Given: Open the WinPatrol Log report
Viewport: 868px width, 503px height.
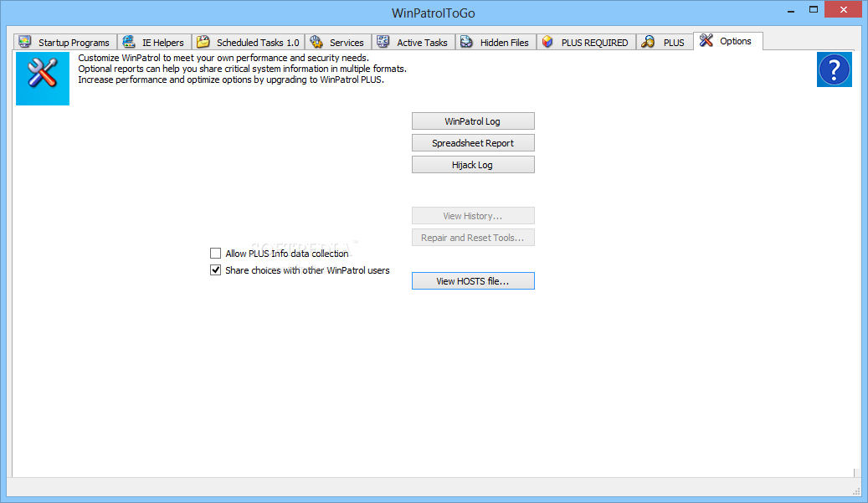Looking at the screenshot, I should click(x=473, y=121).
